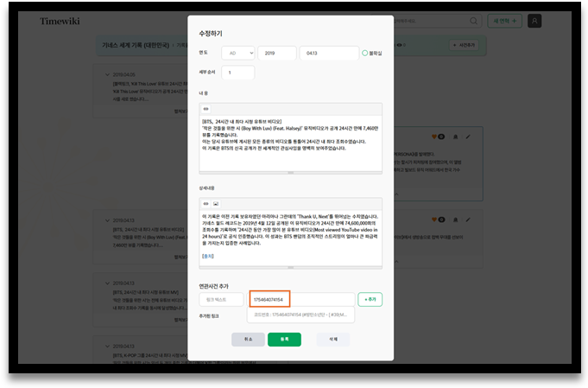
Task: Toggle the 불확실 radio option
Action: pos(365,54)
